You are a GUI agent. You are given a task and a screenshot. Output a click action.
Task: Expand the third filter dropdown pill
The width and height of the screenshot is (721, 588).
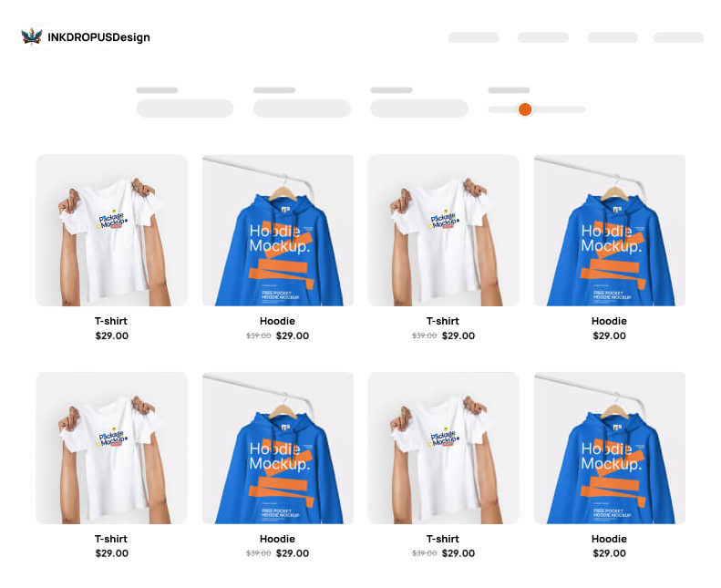point(419,108)
